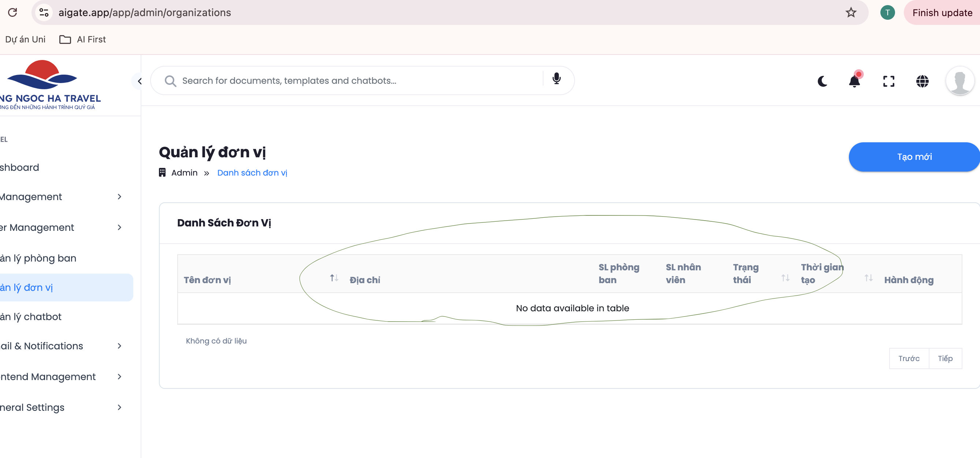Toggle dark mode moon icon
The image size is (980, 458).
(x=822, y=81)
